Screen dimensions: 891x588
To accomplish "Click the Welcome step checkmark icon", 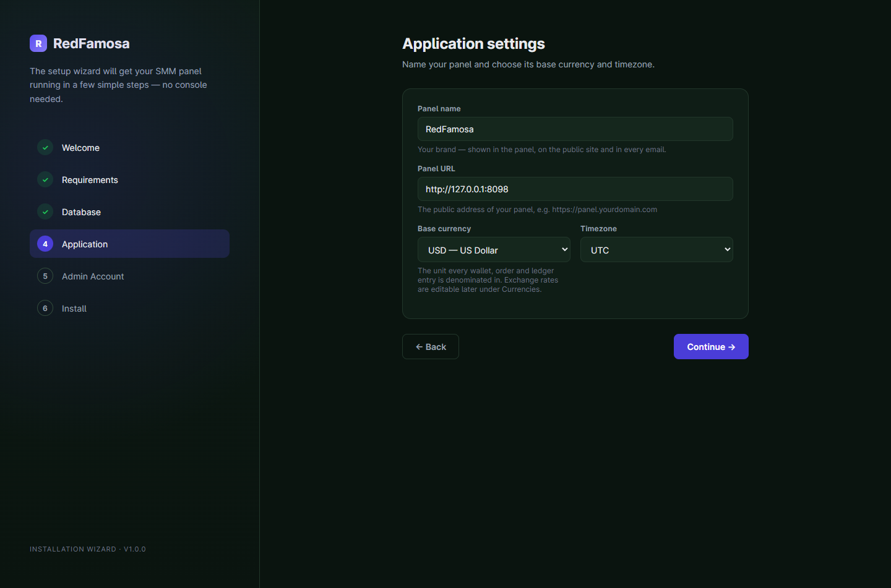I will pyautogui.click(x=45, y=148).
